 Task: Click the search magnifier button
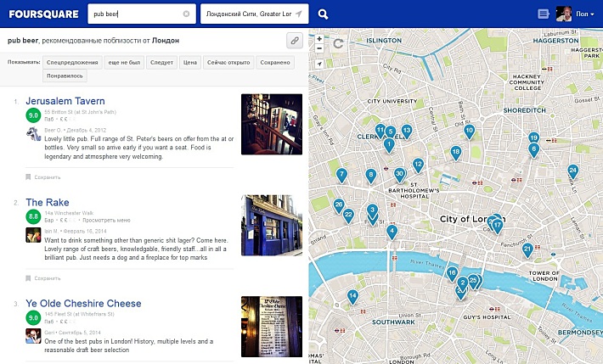click(324, 14)
